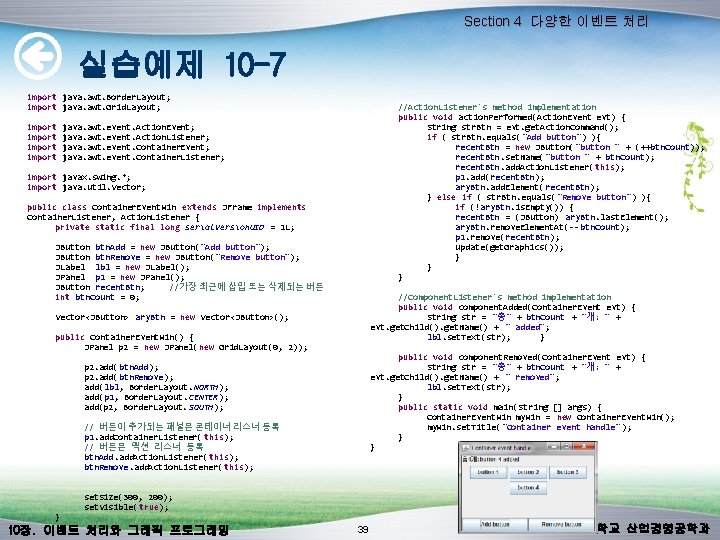
Task: Click the 'JLabel lbl = new JLabel();' line
Action: click(x=122, y=267)
